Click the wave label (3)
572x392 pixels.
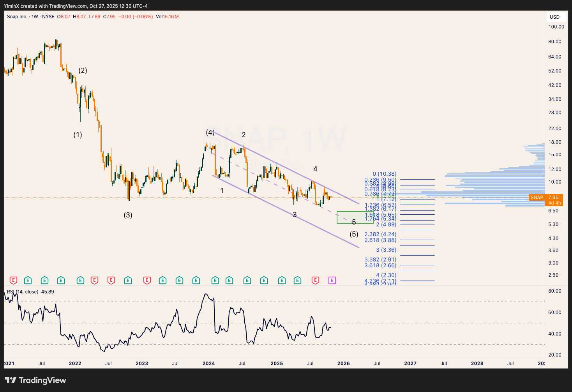coord(128,215)
